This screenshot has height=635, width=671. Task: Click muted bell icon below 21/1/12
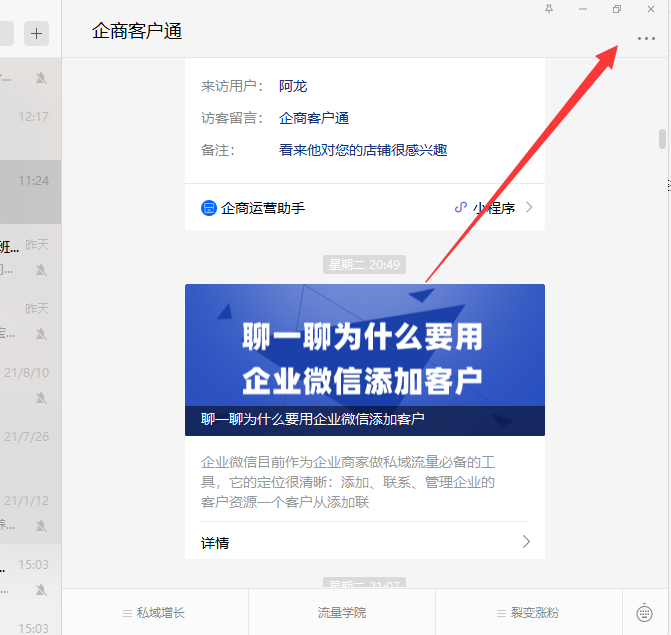41,525
